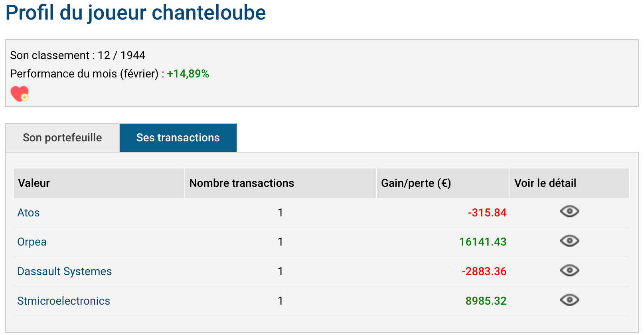Open the Orpea stock link

click(x=32, y=242)
